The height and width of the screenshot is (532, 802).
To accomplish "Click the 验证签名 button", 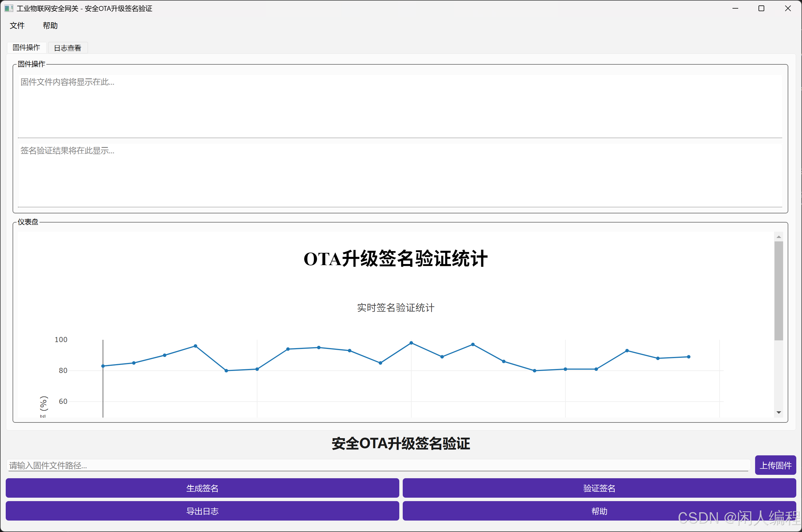I will click(599, 488).
